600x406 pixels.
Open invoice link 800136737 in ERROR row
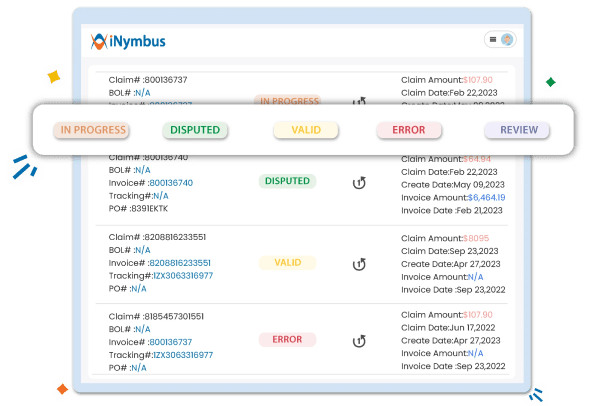point(171,342)
